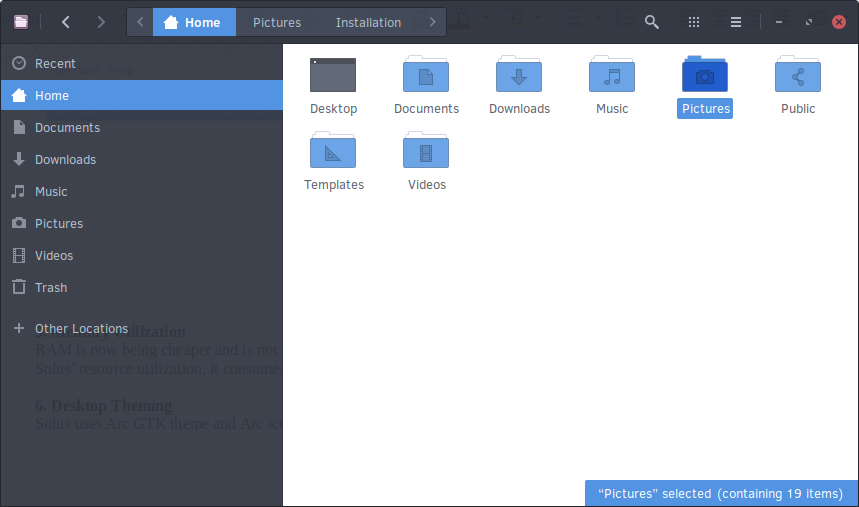The width and height of the screenshot is (859, 507).
Task: Click the sidebar Downloads arrow icon
Action: tap(19, 159)
